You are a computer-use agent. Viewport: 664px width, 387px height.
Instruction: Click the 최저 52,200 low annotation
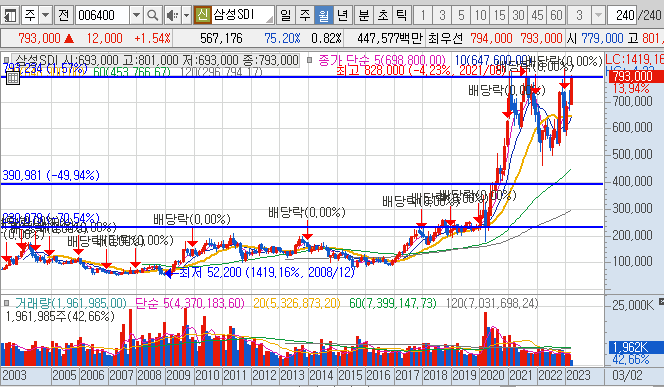coord(267,272)
